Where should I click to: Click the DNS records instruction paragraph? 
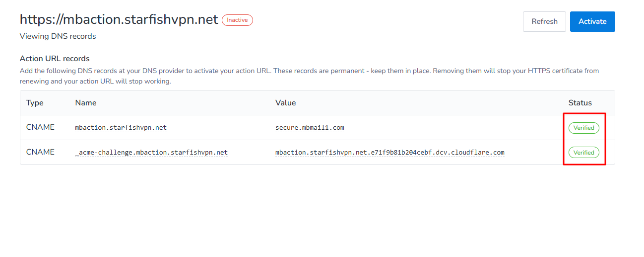tap(309, 76)
